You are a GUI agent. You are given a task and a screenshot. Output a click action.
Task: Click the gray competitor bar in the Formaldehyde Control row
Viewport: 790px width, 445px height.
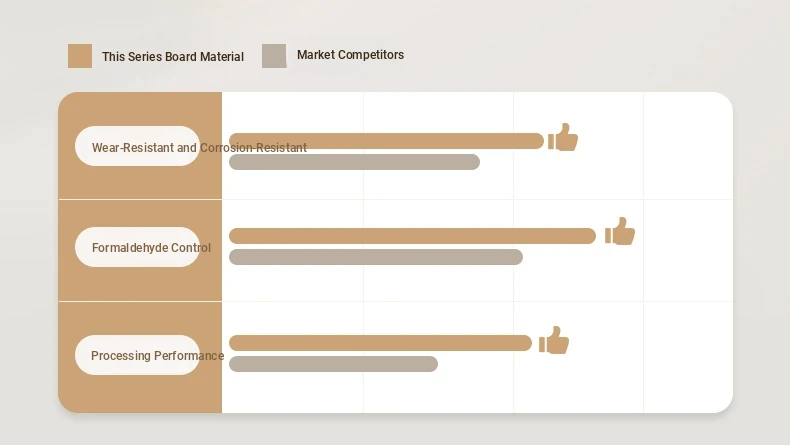375,257
